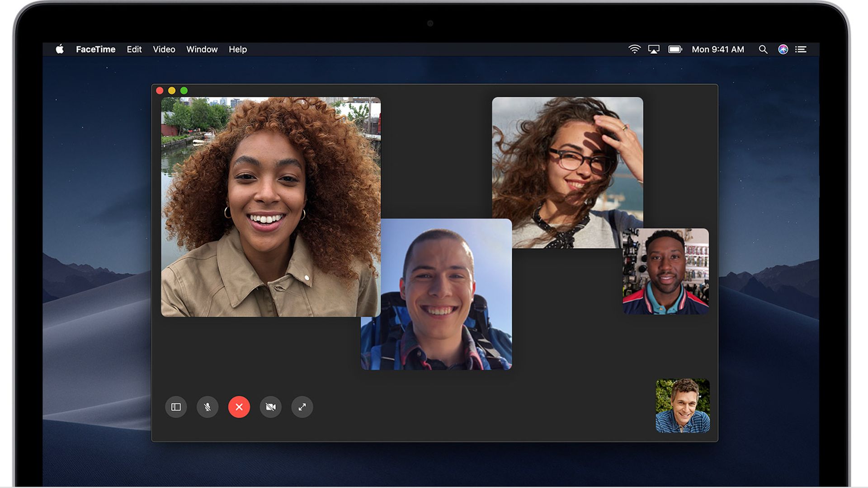868x488 pixels.
Task: Open the FaceTime menu
Action: tap(96, 49)
